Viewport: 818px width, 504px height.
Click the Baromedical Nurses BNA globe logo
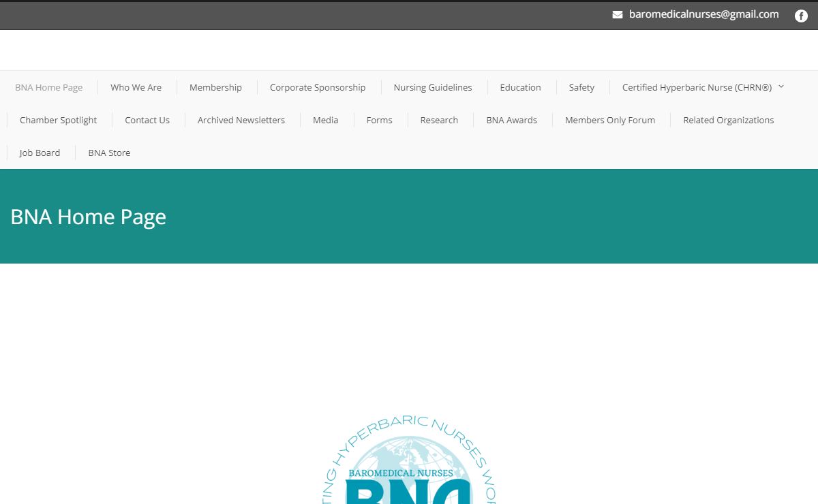408,460
